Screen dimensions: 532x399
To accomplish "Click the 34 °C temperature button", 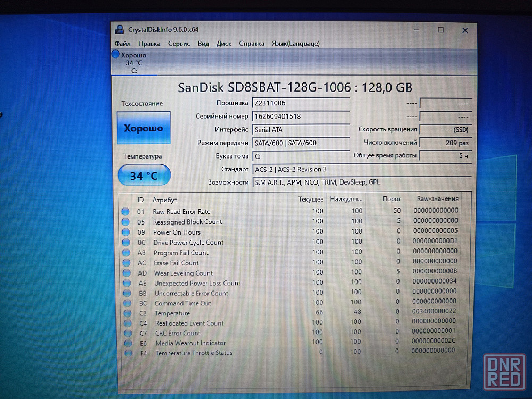I will point(144,176).
